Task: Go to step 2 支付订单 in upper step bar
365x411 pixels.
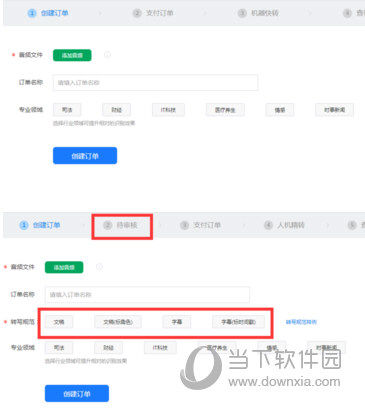Action: [153, 13]
